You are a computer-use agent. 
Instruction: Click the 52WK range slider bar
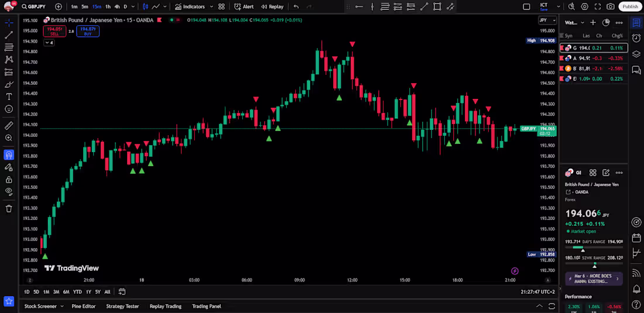click(594, 263)
